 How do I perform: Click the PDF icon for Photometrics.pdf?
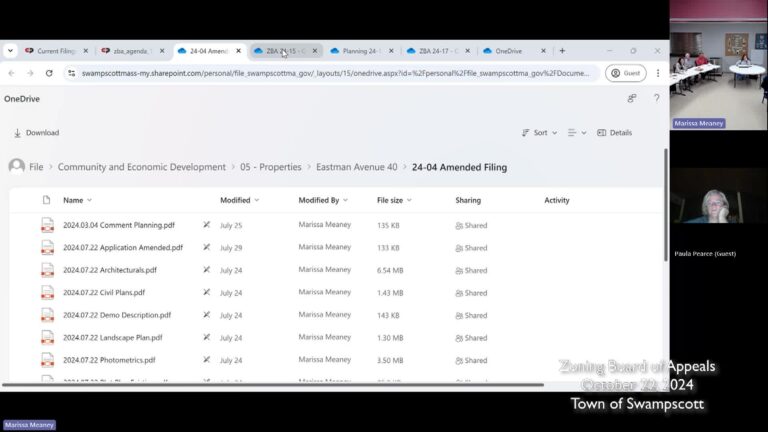coord(47,360)
